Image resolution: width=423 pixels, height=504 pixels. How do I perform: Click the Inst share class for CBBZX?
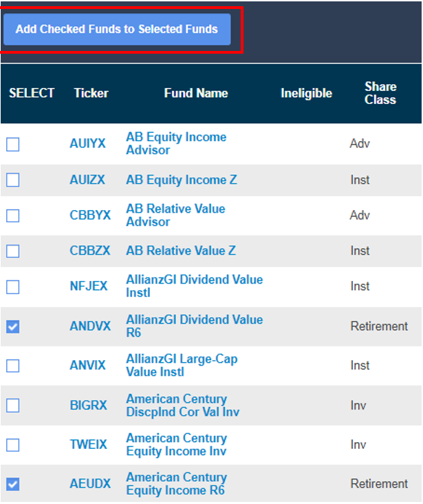[360, 251]
